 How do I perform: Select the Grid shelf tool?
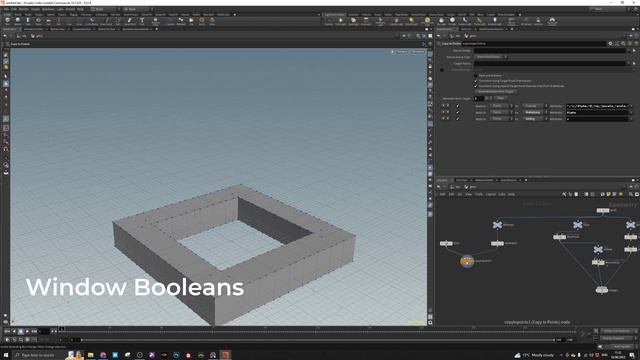(49, 21)
